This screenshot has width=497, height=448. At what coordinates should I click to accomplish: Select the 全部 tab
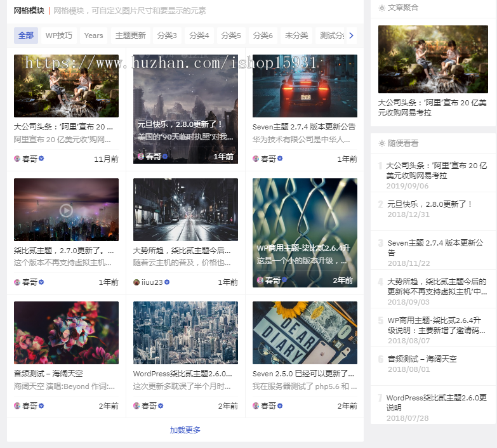(x=26, y=36)
